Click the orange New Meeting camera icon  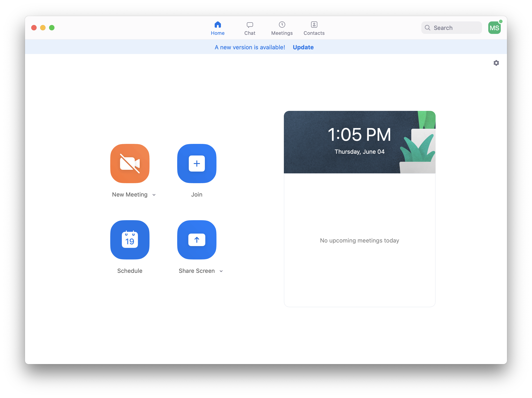tap(130, 164)
